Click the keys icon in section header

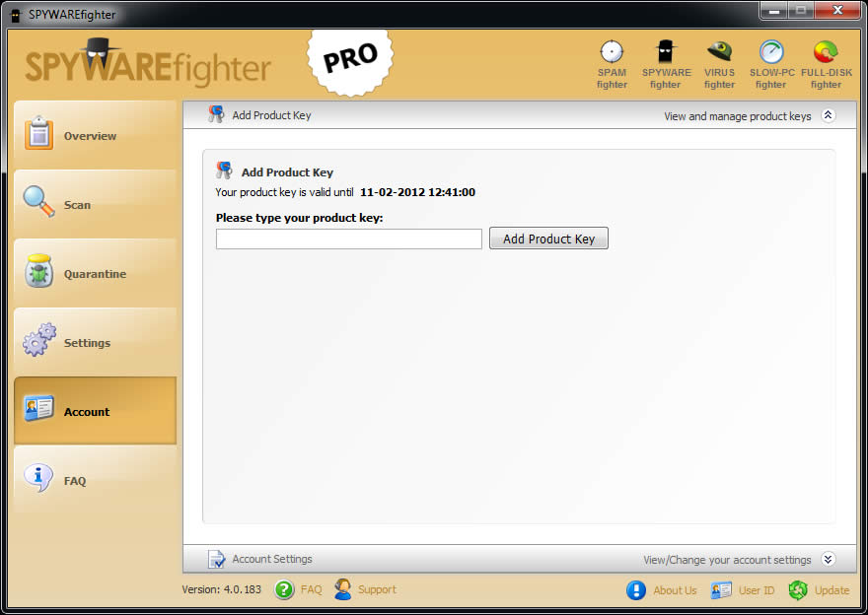216,114
